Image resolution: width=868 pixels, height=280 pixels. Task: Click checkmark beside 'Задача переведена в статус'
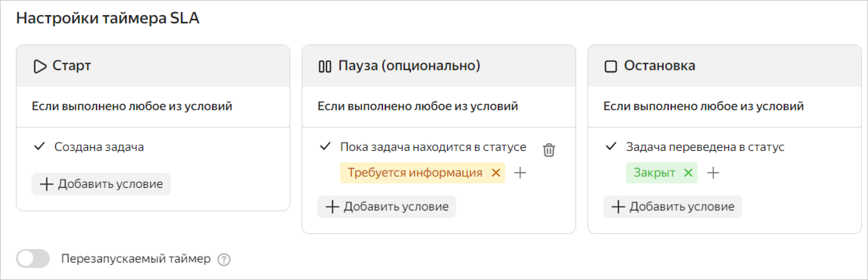tap(611, 146)
